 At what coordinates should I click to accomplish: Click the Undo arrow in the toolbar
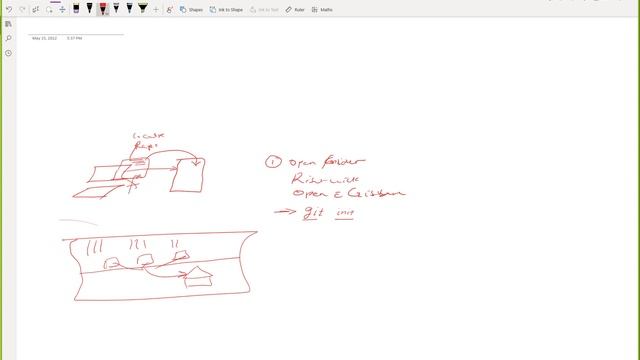coord(9,9)
